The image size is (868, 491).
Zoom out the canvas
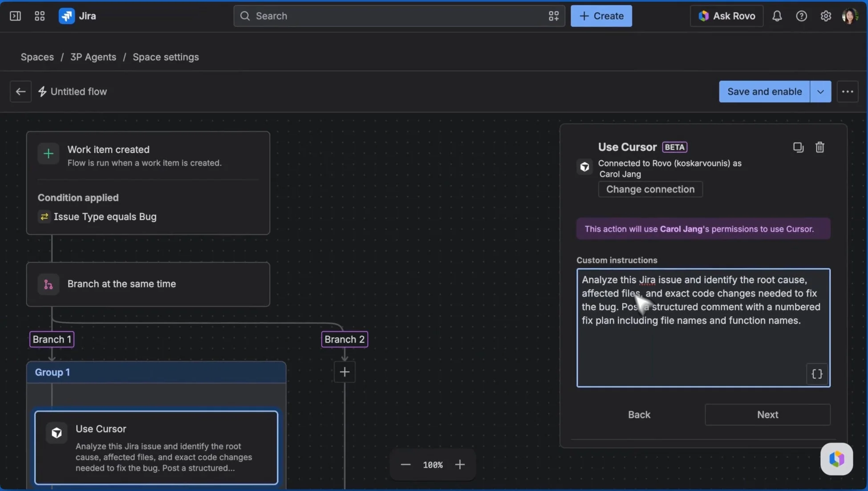tap(406, 465)
